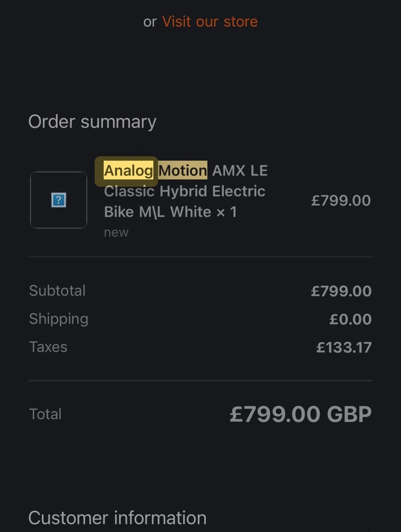Click the Subtotal amount £799.00
Image resolution: width=401 pixels, height=532 pixels.
[341, 291]
